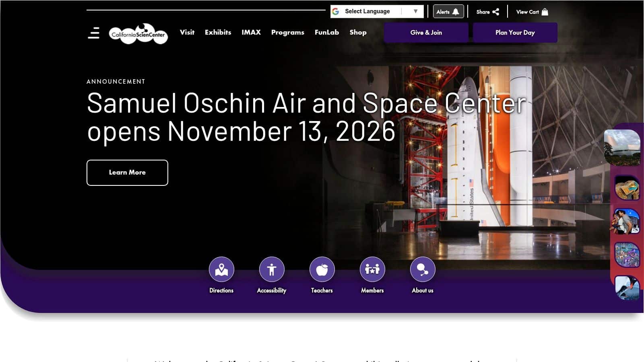The image size is (644, 362).
Task: Open the IMAX menu
Action: tap(251, 33)
